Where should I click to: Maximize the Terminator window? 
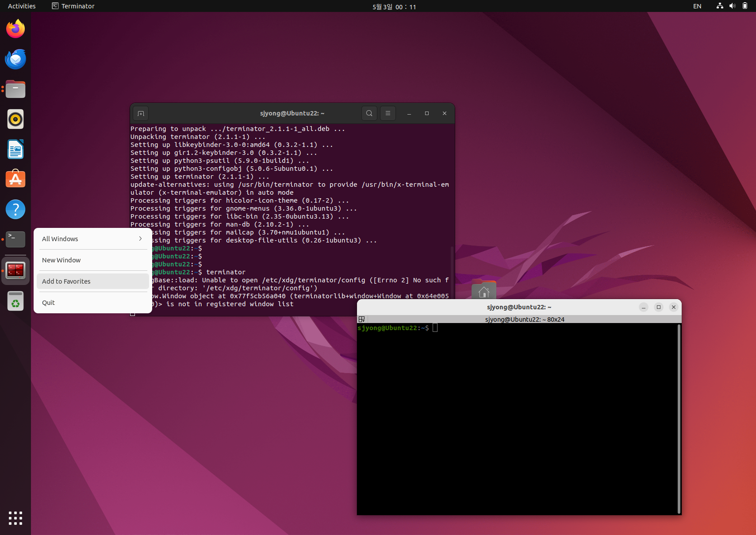point(659,307)
